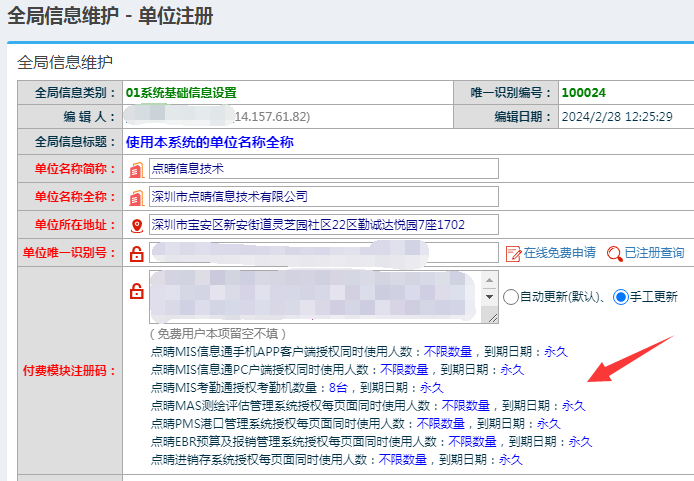
Task: Click inside the 付费模块注册码 textarea
Action: [315, 296]
